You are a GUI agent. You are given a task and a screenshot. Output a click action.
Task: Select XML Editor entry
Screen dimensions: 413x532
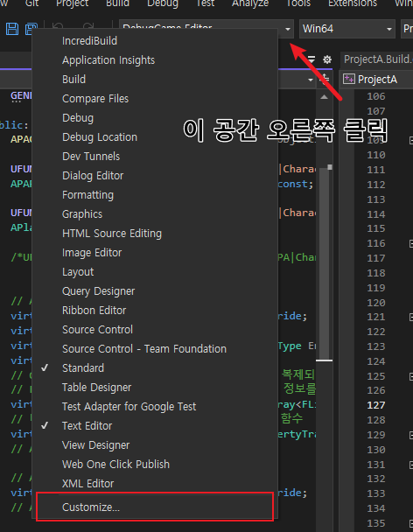click(155, 484)
